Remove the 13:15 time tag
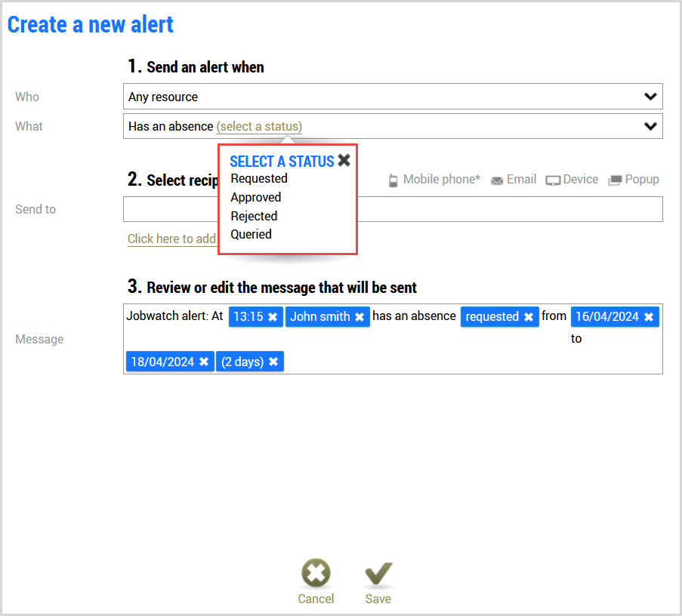This screenshot has height=616, width=682. (x=273, y=317)
